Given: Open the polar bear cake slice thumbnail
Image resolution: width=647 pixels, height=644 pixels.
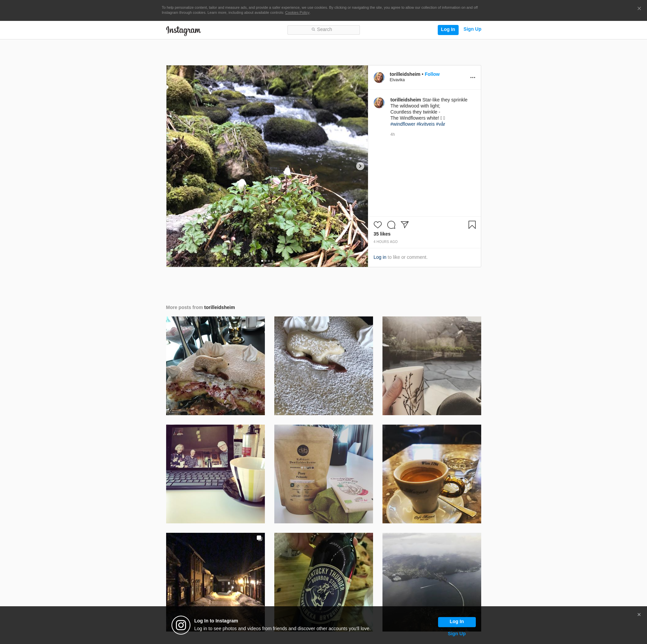Looking at the screenshot, I should 215,366.
